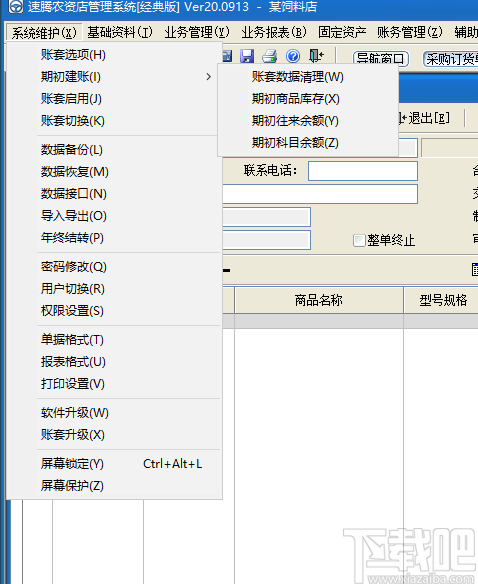Viewport: 478px width, 584px height.
Task: Click the 型号规格 column header
Action: pos(441,300)
